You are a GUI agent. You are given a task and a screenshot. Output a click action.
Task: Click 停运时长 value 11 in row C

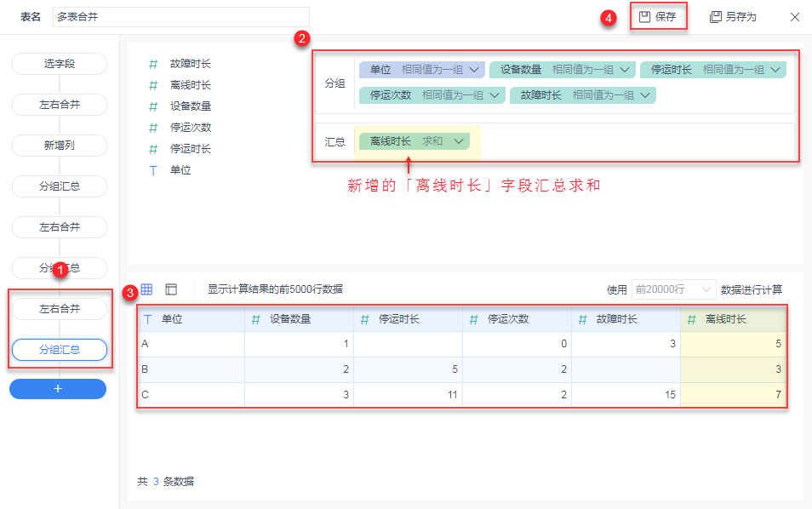pos(408,395)
